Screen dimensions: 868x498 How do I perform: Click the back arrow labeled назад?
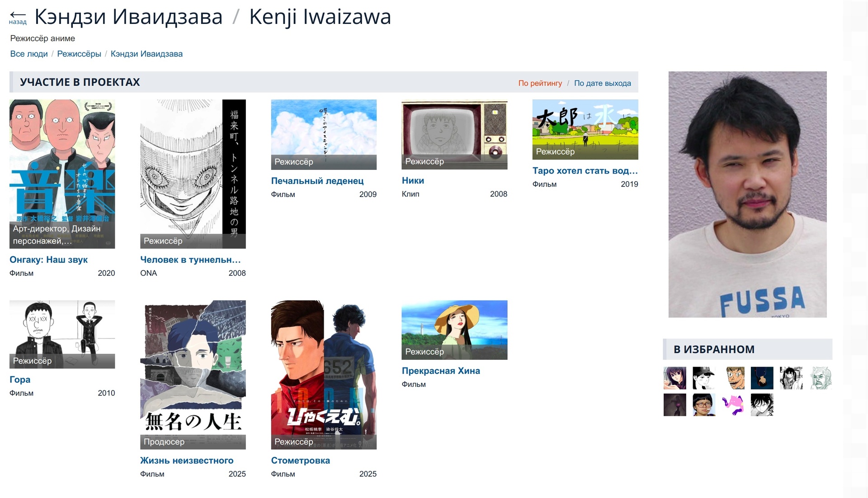pos(18,17)
